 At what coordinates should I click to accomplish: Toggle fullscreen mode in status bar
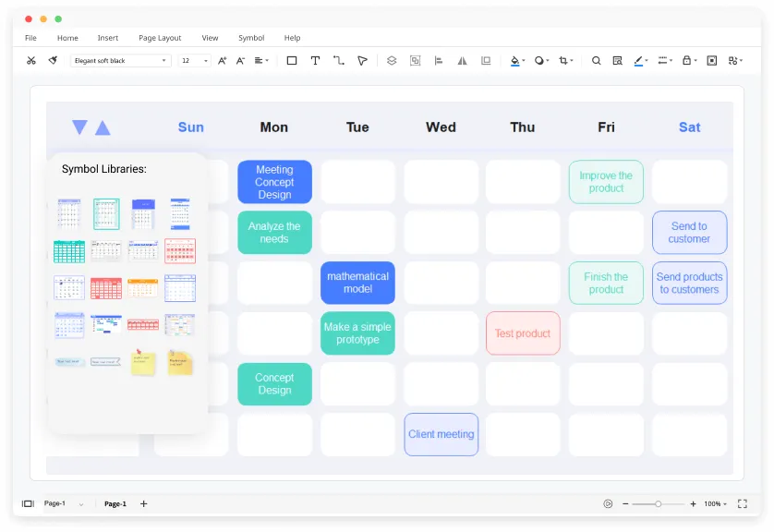[x=742, y=504]
